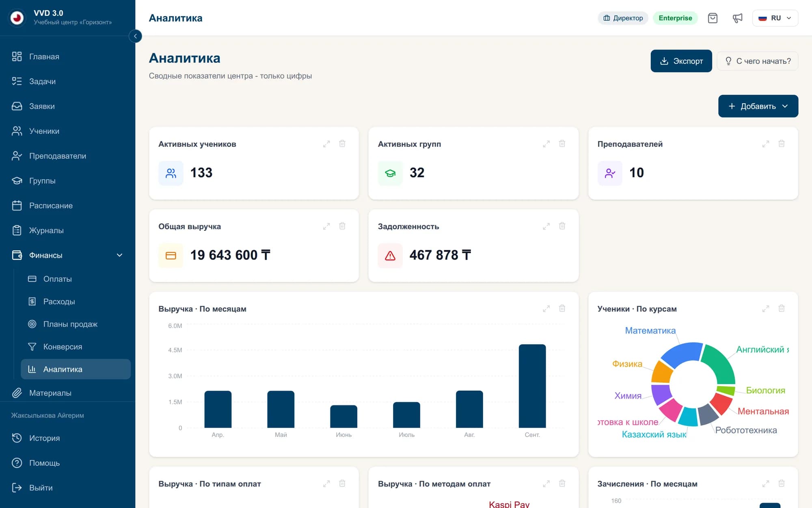Image resolution: width=812 pixels, height=508 pixels.
Task: Click the VVD 3.0 logo icon
Action: (17, 17)
